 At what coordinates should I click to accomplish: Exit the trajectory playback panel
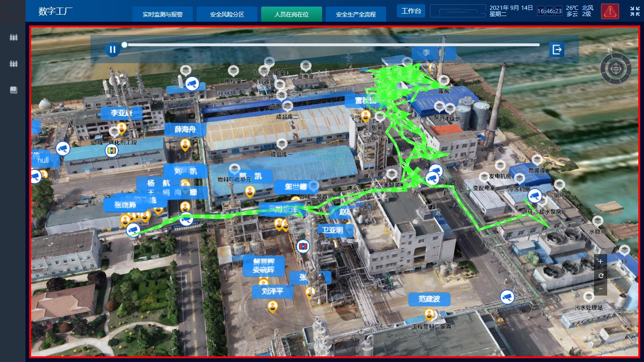[x=557, y=49]
